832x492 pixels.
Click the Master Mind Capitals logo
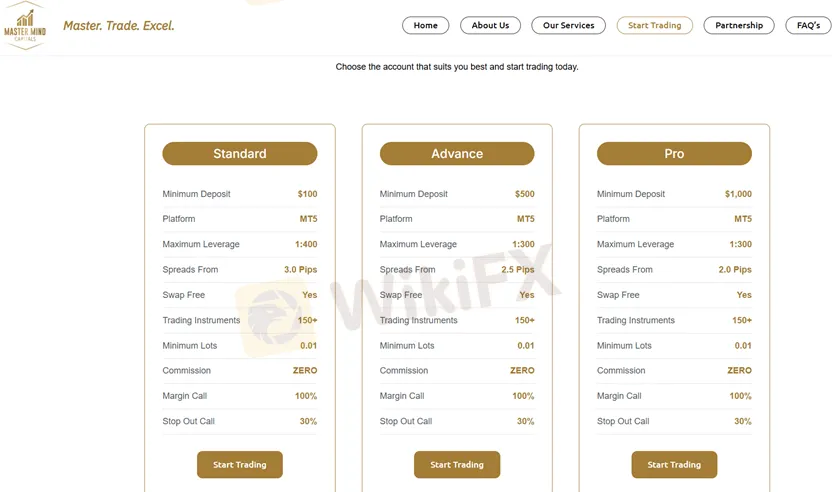(25, 26)
